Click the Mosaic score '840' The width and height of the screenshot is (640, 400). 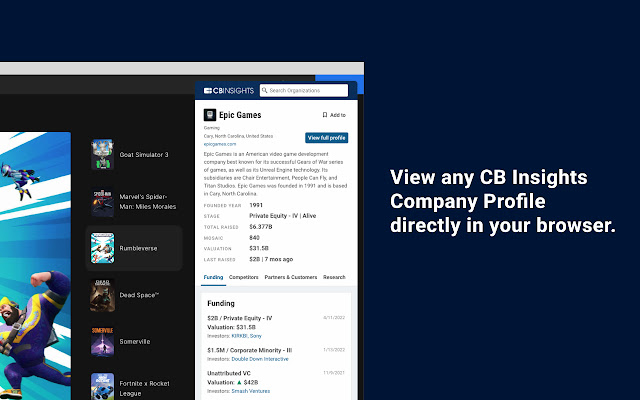pyautogui.click(x=254, y=238)
